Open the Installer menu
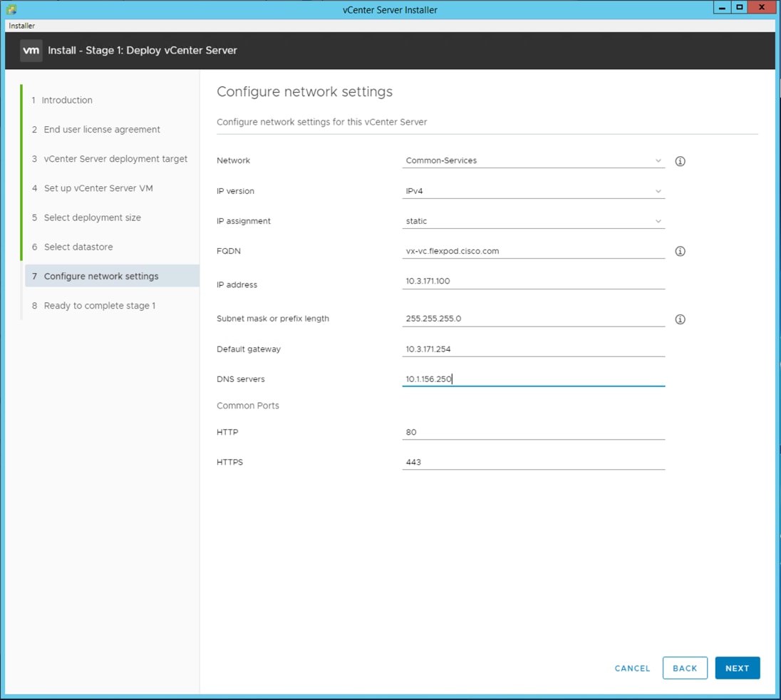Image resolution: width=781 pixels, height=700 pixels. pos(22,26)
